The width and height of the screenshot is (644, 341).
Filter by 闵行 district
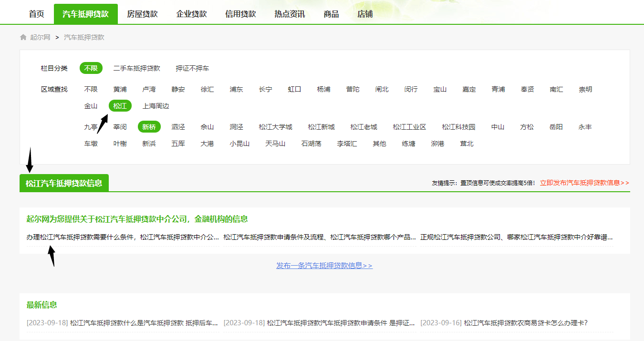coord(411,89)
